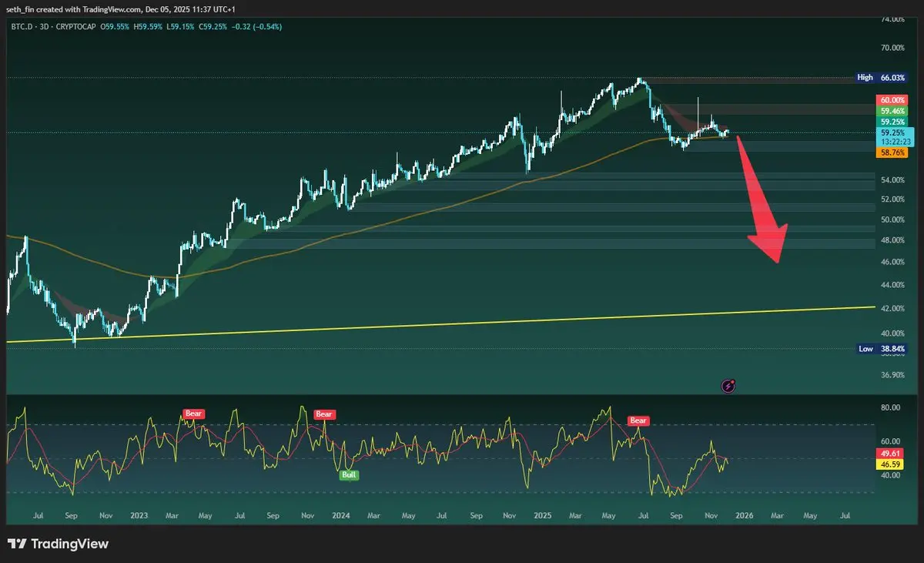Select the yellow ascending trendline
The width and height of the screenshot is (924, 563).
coord(462,323)
